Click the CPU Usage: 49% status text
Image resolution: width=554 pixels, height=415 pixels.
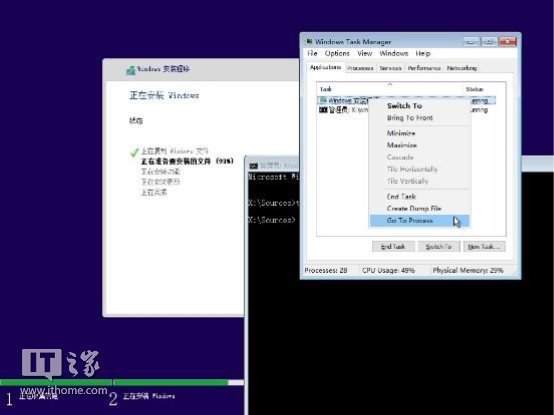[x=388, y=270]
